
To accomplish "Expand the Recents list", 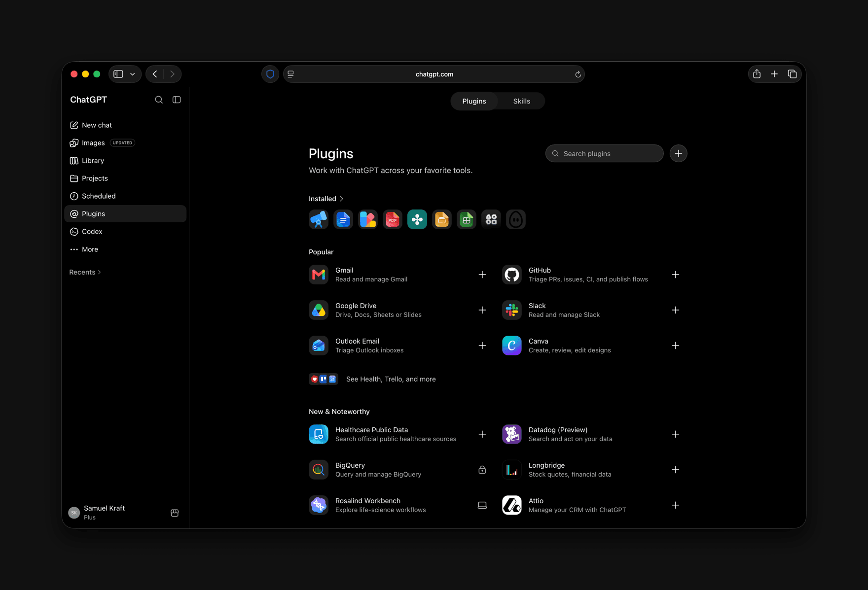I will point(85,272).
